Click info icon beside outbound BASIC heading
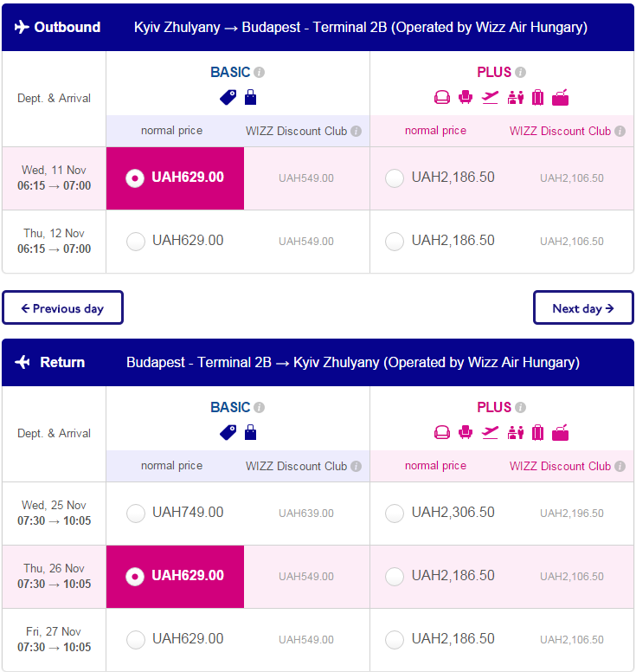The image size is (636, 672). (x=259, y=72)
